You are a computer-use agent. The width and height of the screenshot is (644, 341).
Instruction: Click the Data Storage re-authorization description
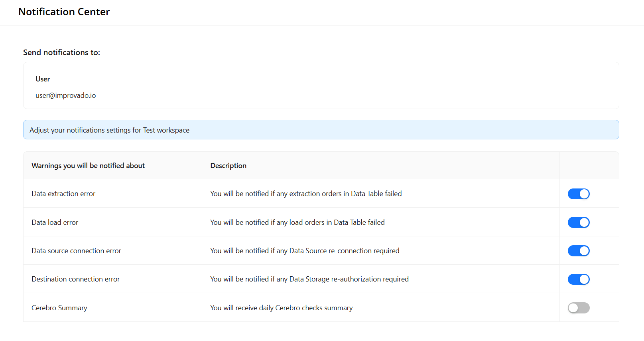(x=309, y=279)
